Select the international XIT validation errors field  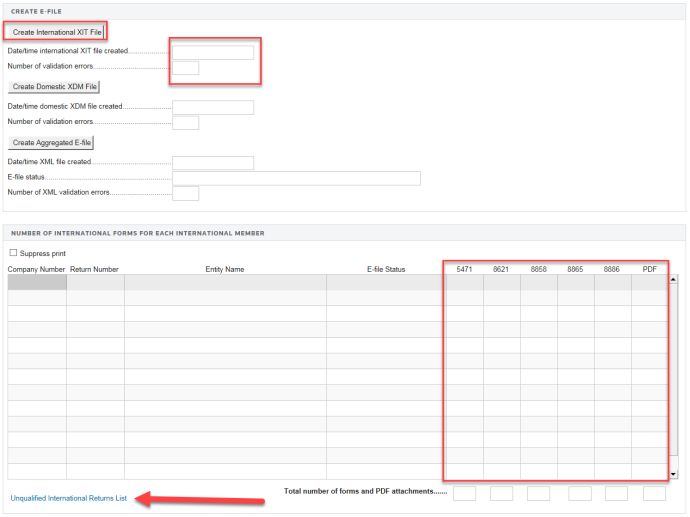pos(185,68)
